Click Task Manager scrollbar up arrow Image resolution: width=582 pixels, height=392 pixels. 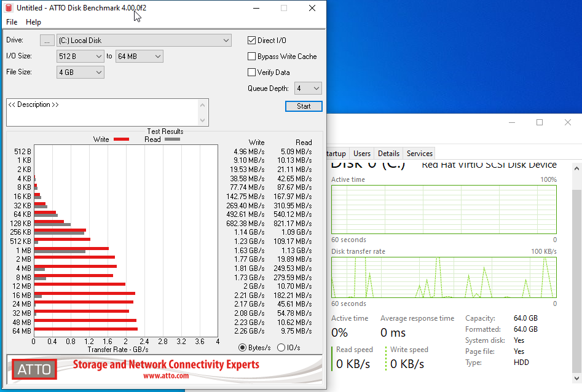coord(576,168)
